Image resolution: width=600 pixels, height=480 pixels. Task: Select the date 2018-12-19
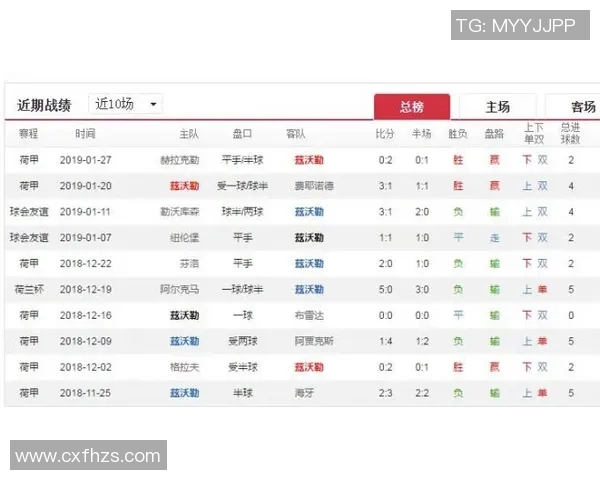click(x=86, y=289)
